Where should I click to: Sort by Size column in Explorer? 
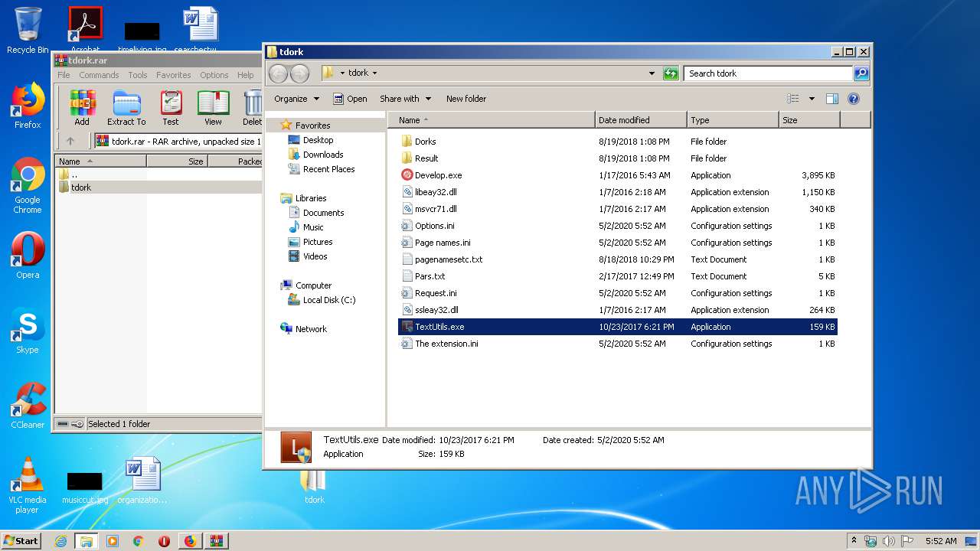click(x=809, y=120)
